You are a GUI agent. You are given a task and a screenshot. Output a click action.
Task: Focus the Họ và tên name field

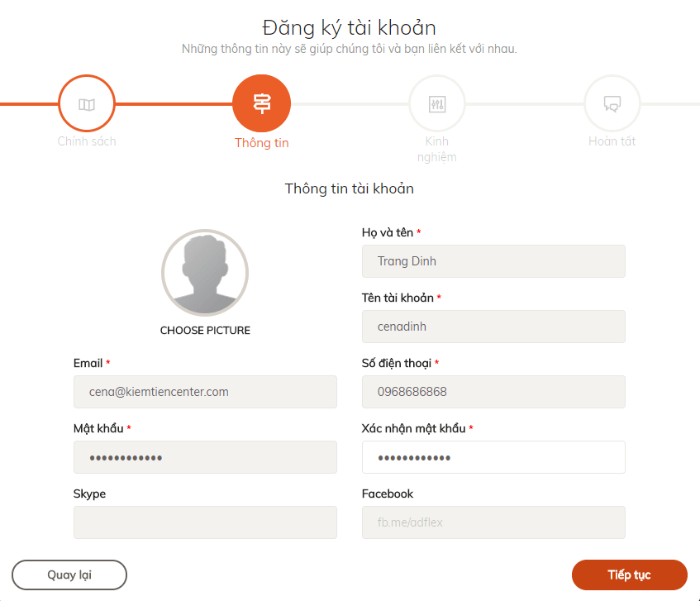(493, 261)
